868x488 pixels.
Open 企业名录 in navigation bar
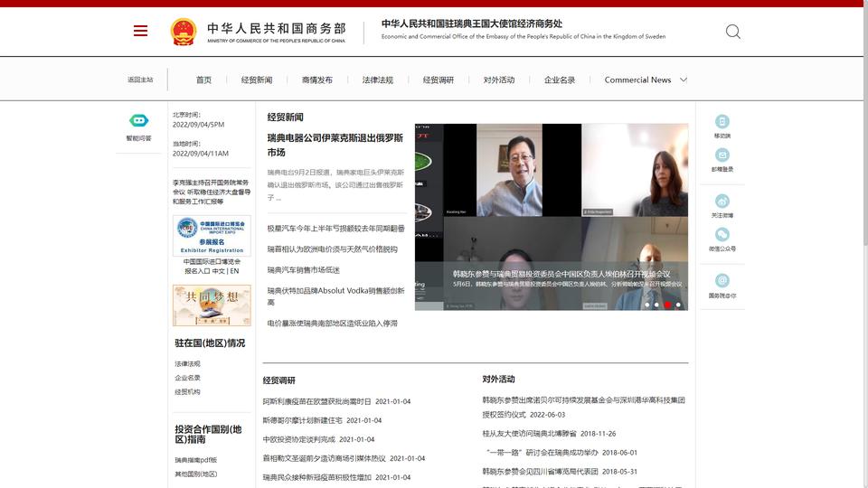click(560, 80)
